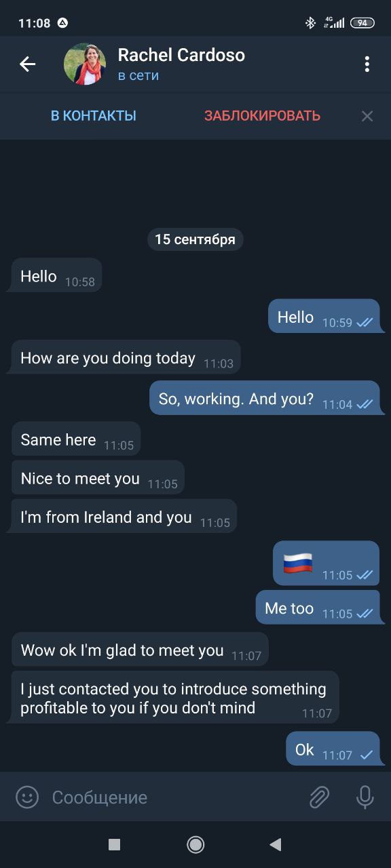
Task: Tap the Android triangle back button
Action: 276,844
